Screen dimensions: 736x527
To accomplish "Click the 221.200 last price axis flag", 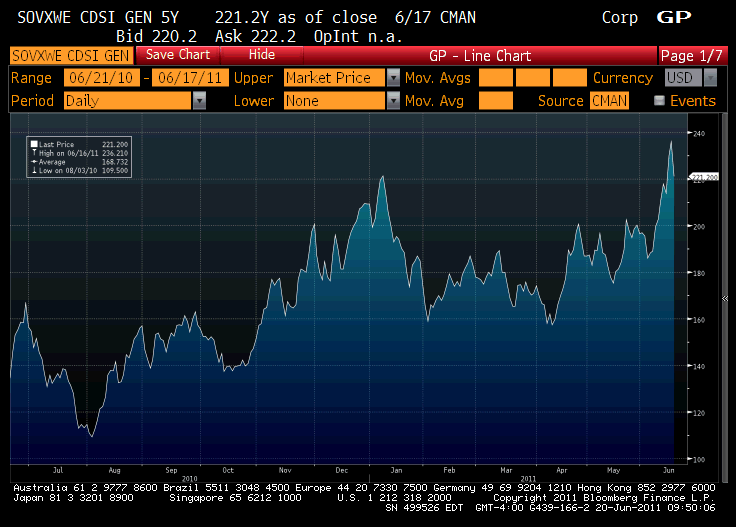I will [x=704, y=177].
